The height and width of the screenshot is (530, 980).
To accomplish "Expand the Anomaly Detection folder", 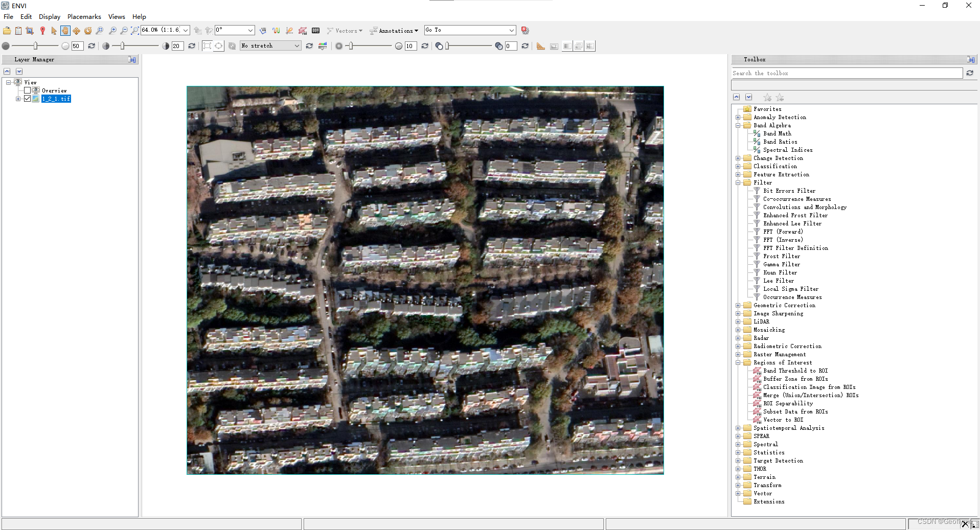I will click(738, 118).
